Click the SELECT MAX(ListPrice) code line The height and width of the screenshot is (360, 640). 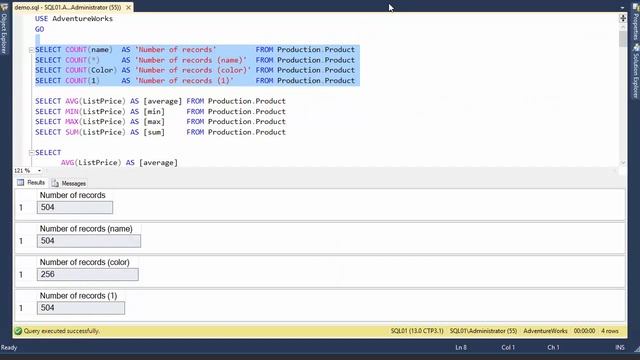coord(160,122)
